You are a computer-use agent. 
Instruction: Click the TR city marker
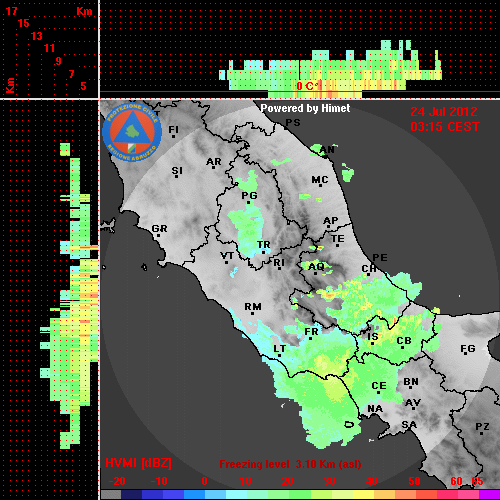263,252
